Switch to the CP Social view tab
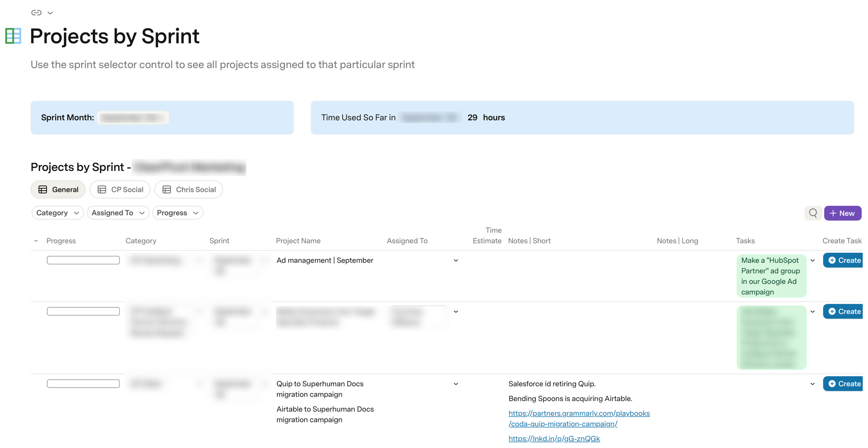This screenshot has height=448, width=868. [120, 189]
